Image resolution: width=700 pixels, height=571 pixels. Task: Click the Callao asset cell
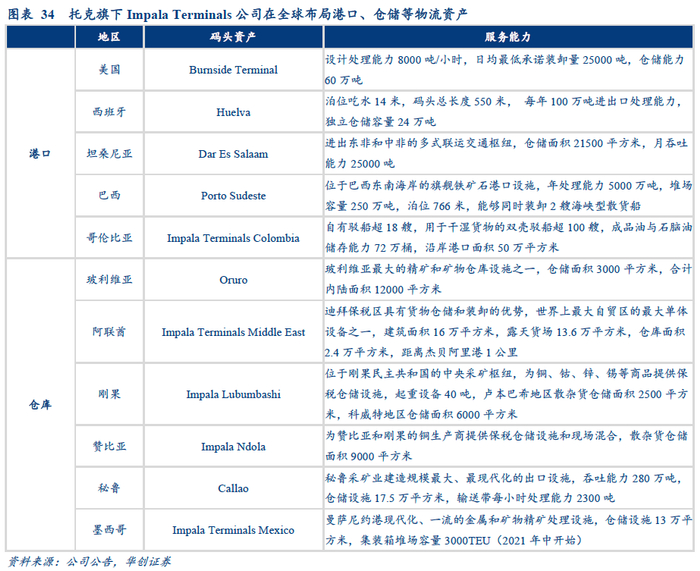click(x=233, y=488)
